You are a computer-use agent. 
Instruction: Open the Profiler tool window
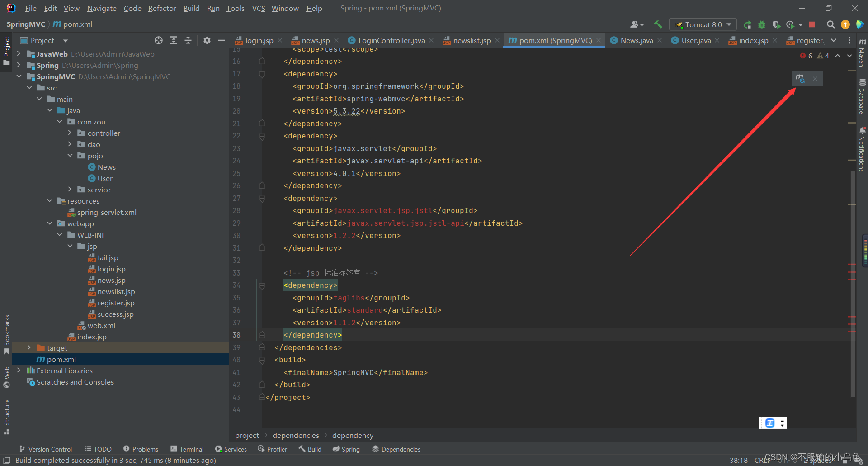[x=273, y=449]
